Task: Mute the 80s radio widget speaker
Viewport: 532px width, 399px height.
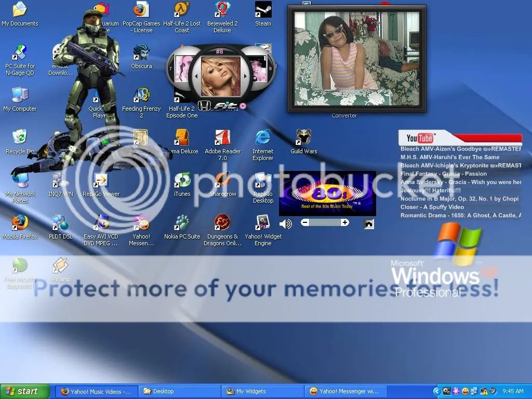Action: 285,223
